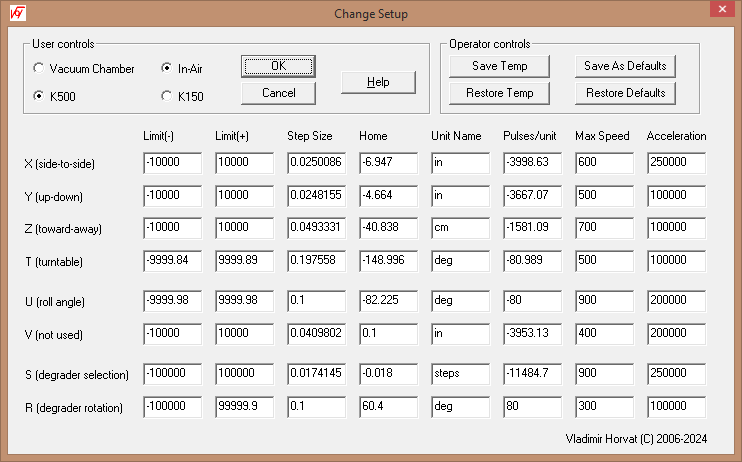Click R Home field 60.4
Viewport: 742px width, 462px height.
click(389, 407)
